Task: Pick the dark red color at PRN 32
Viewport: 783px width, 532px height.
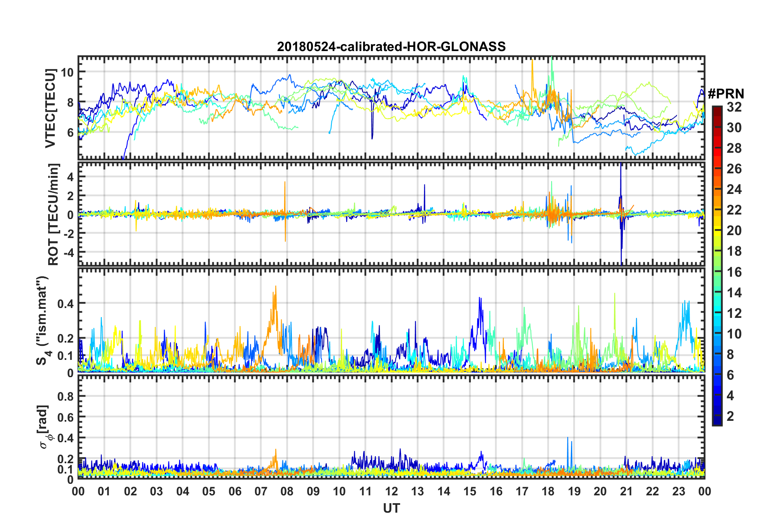Action: tap(717, 109)
